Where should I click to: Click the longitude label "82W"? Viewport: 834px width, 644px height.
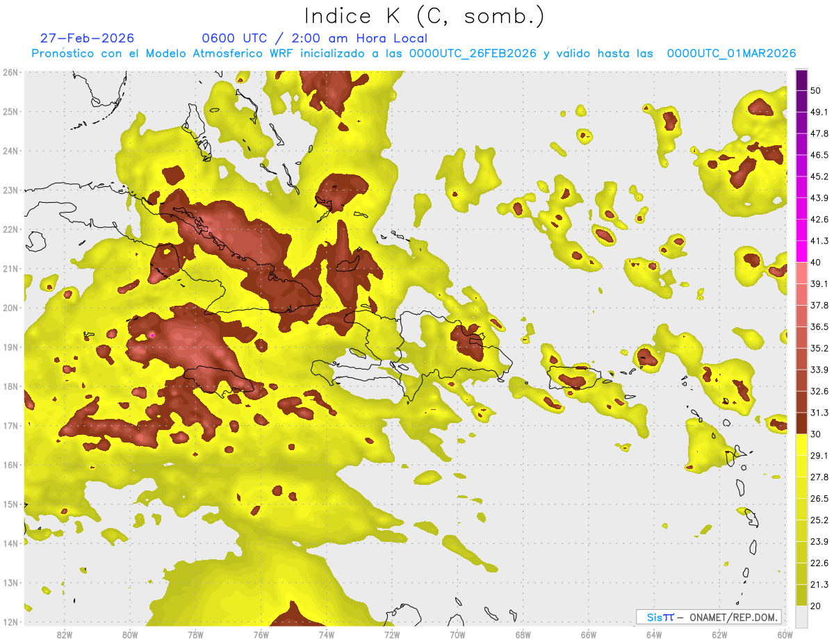click(64, 634)
